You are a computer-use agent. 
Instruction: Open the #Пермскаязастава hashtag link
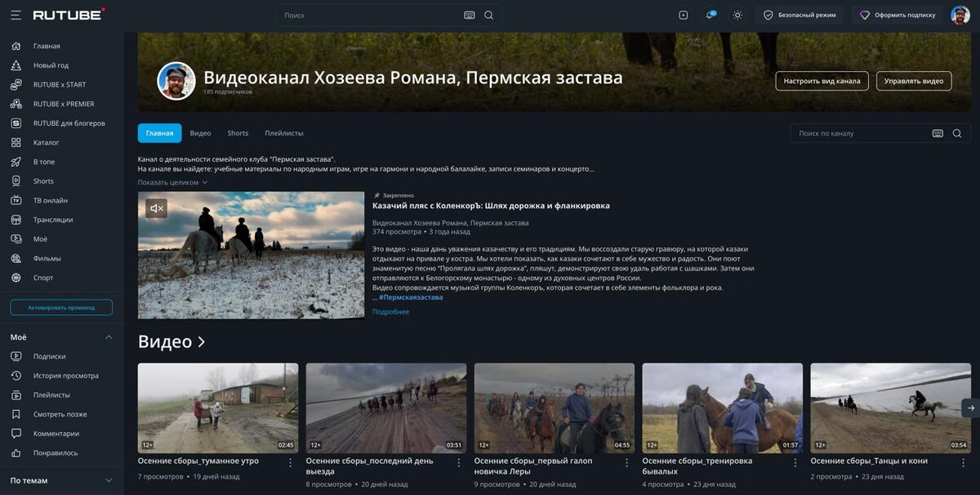coord(411,297)
